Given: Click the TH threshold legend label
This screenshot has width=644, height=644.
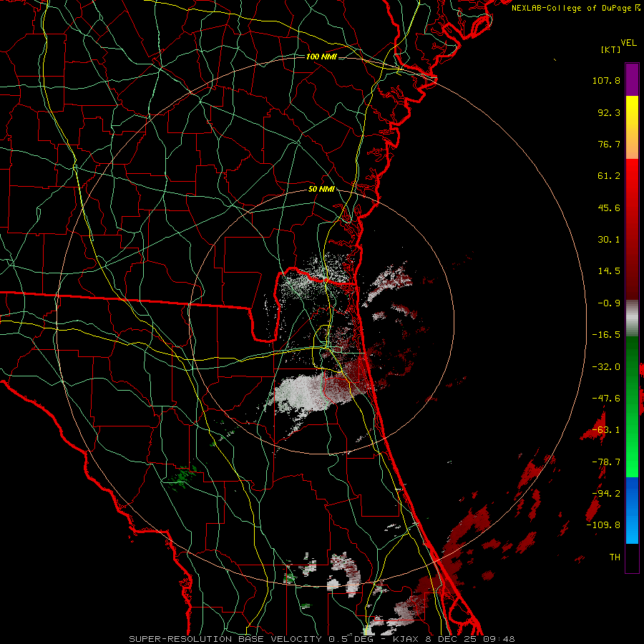Looking at the screenshot, I should pos(615,557).
